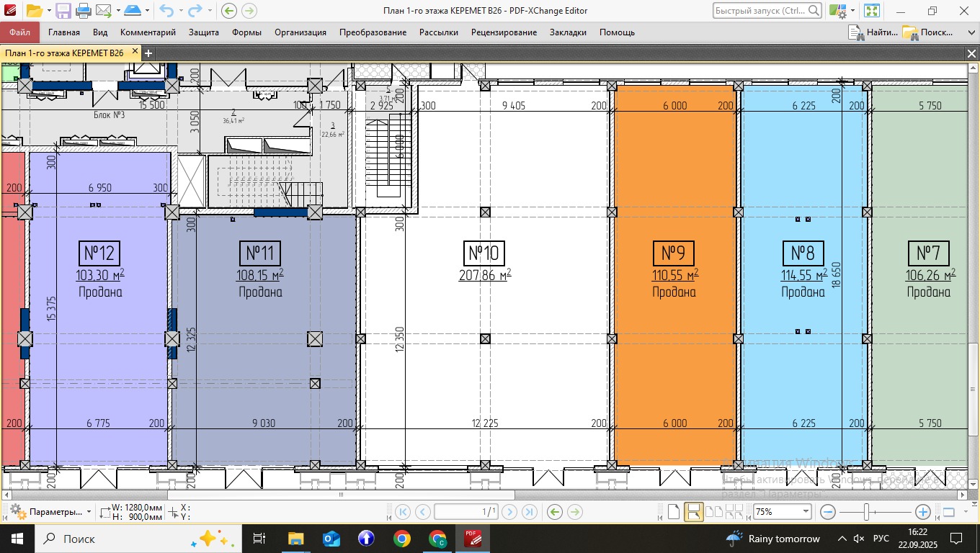Enable single page layout view
The width and height of the screenshot is (980, 553).
pyautogui.click(x=674, y=512)
